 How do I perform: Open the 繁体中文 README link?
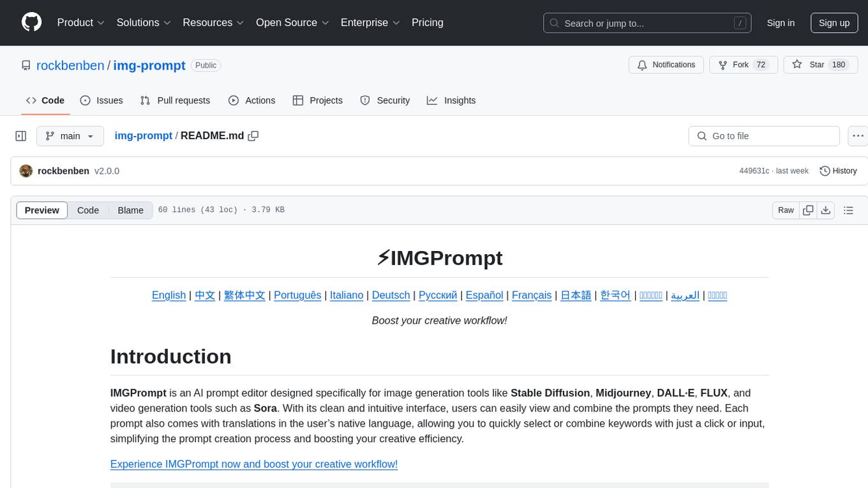(x=244, y=295)
